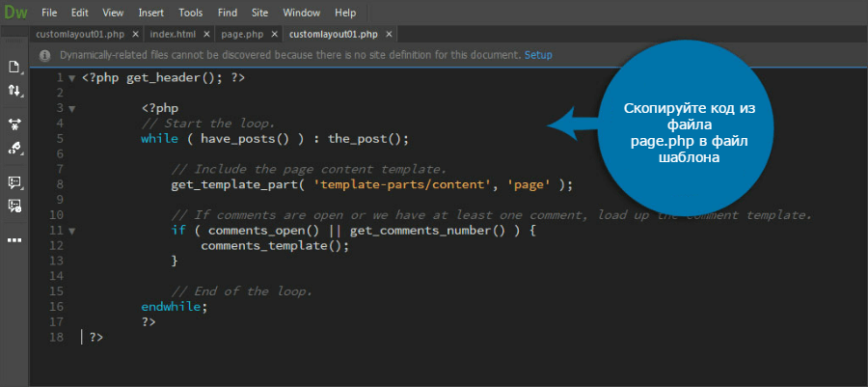This screenshot has width=868, height=387.
Task: Click line number 8 in the gutter
Action: point(60,185)
